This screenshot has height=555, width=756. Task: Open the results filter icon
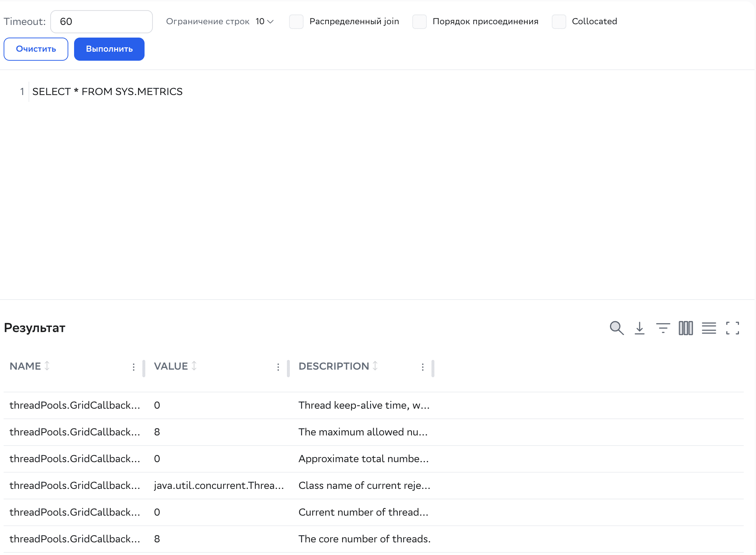663,328
